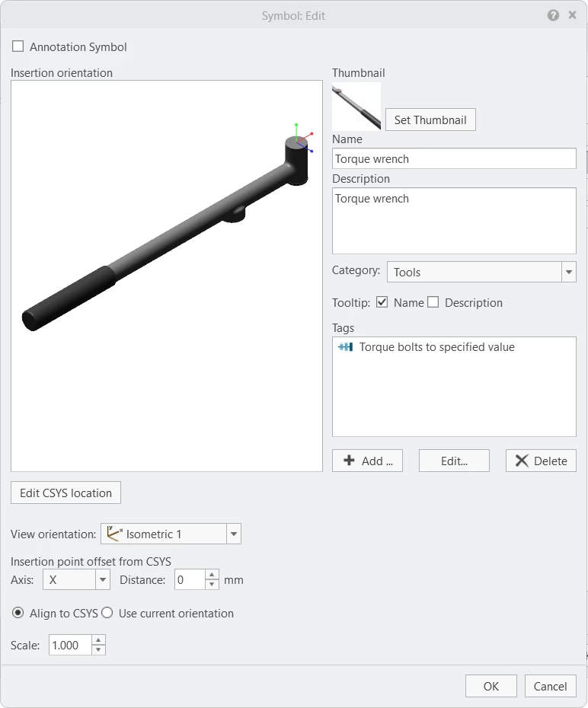Click the Edit CSYS location button
Viewport: 588px width, 708px height.
pos(66,493)
